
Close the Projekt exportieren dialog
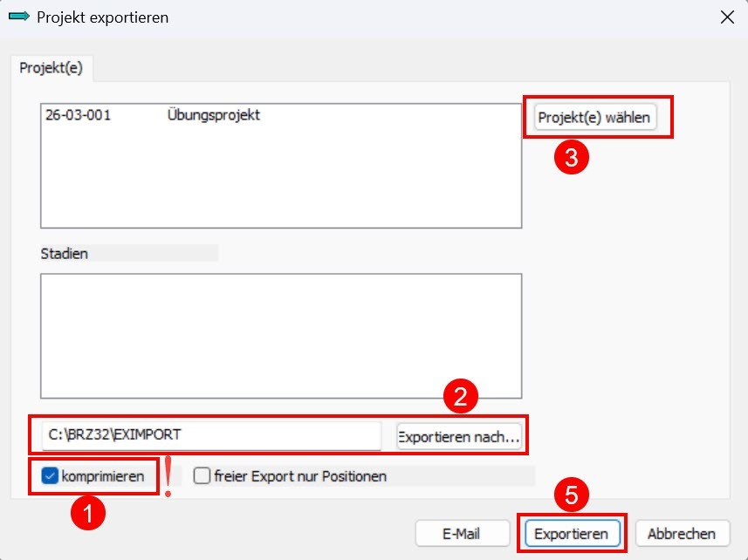pos(727,17)
